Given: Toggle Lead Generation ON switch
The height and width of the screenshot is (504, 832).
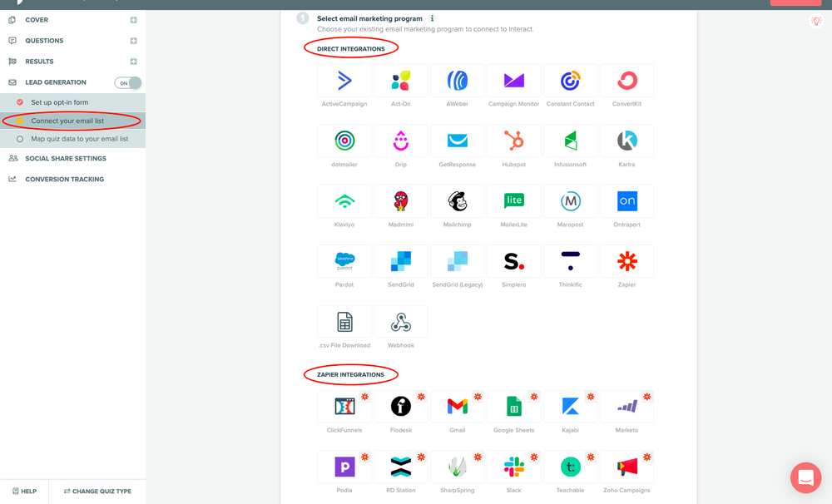Looking at the screenshot, I should coord(128,83).
